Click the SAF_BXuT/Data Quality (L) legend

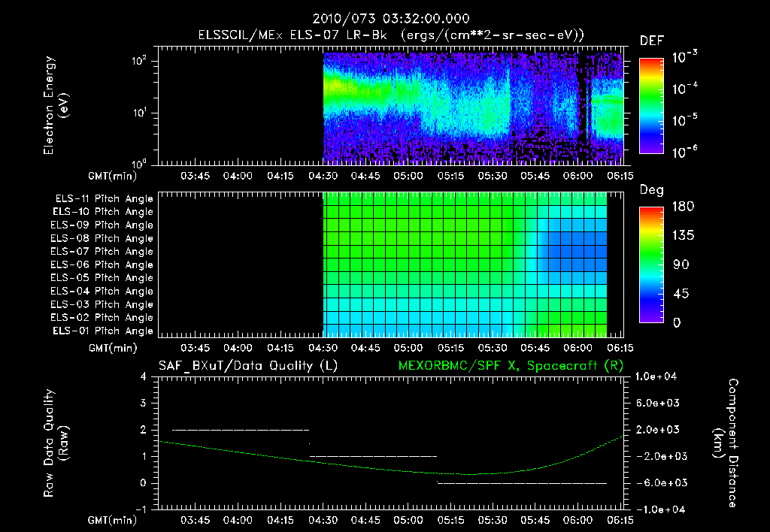click(x=248, y=366)
